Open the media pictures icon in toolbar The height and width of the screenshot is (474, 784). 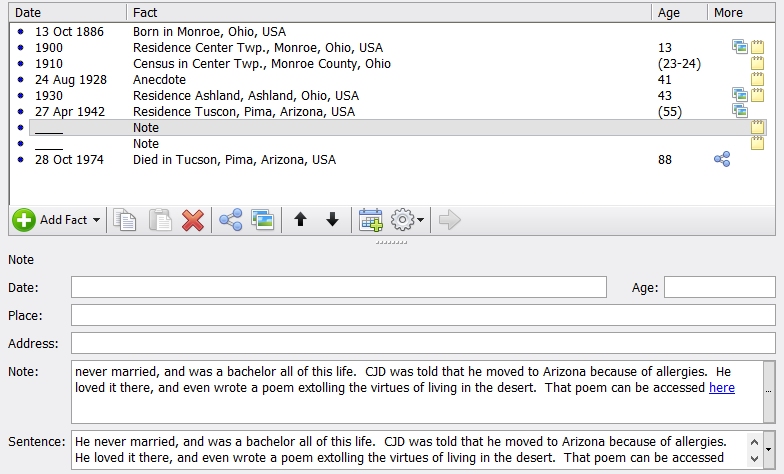click(x=263, y=220)
